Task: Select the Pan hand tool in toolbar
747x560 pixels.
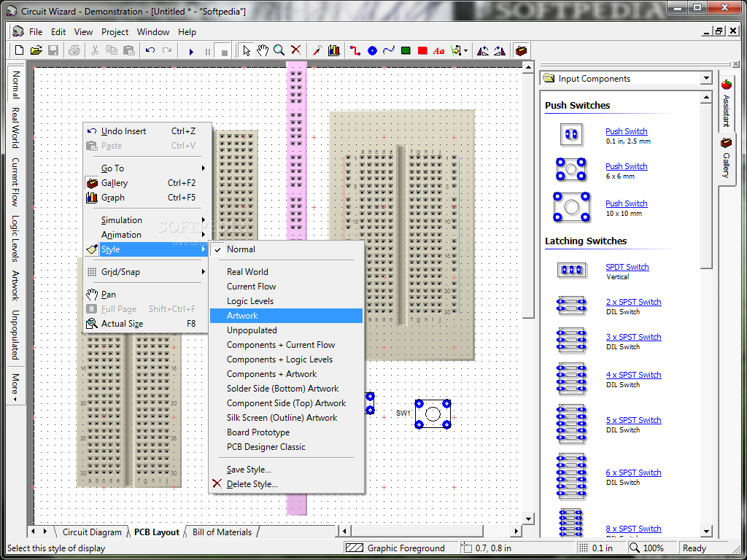Action: 263,50
